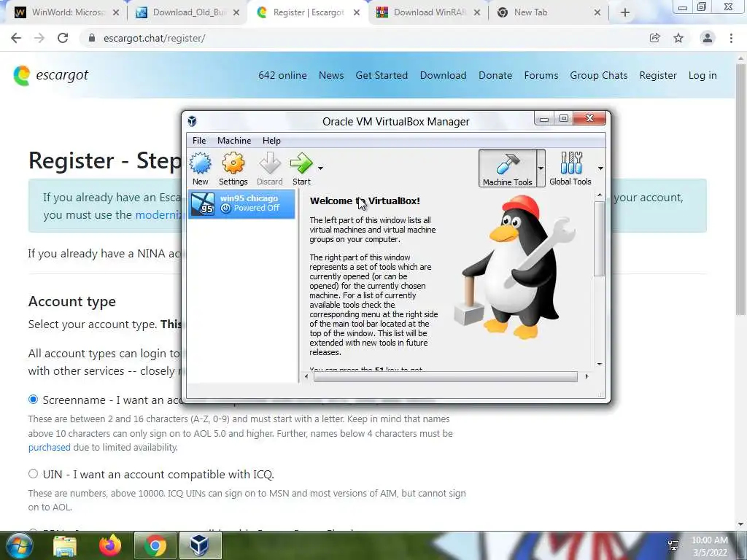This screenshot has height=560, width=747.
Task: Click Log in link
Action: click(703, 75)
